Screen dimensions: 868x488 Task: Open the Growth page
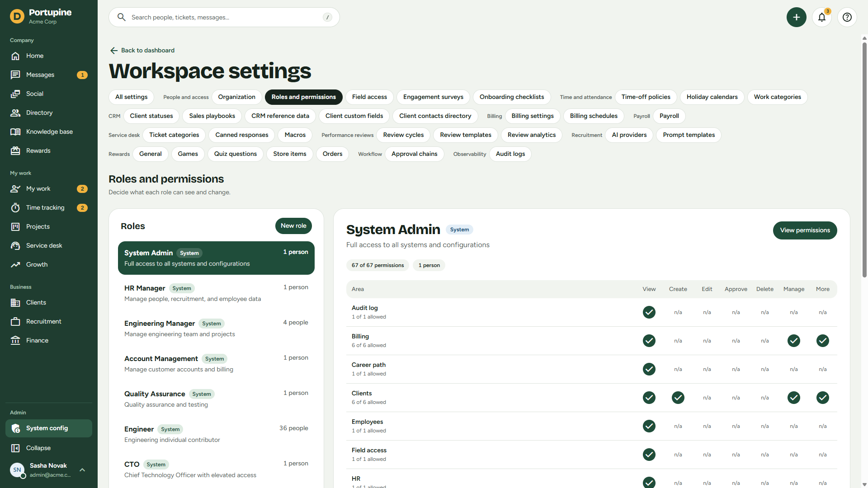(x=49, y=265)
